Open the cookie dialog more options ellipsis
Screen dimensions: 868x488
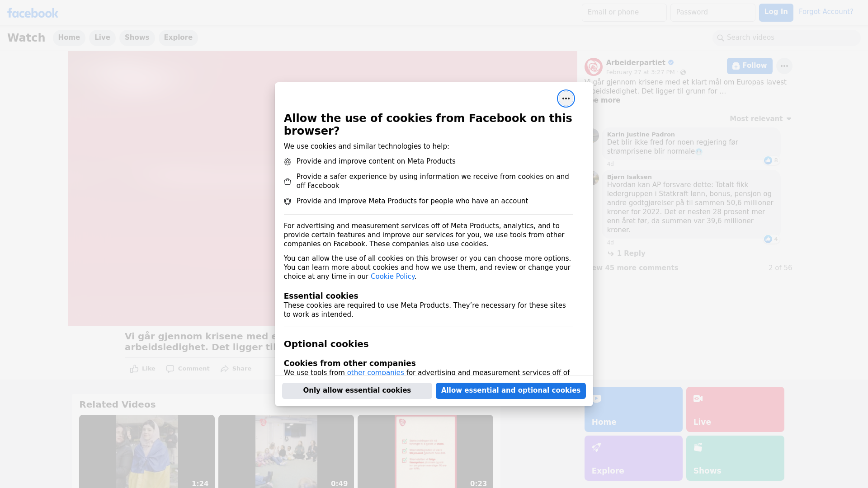click(x=566, y=99)
